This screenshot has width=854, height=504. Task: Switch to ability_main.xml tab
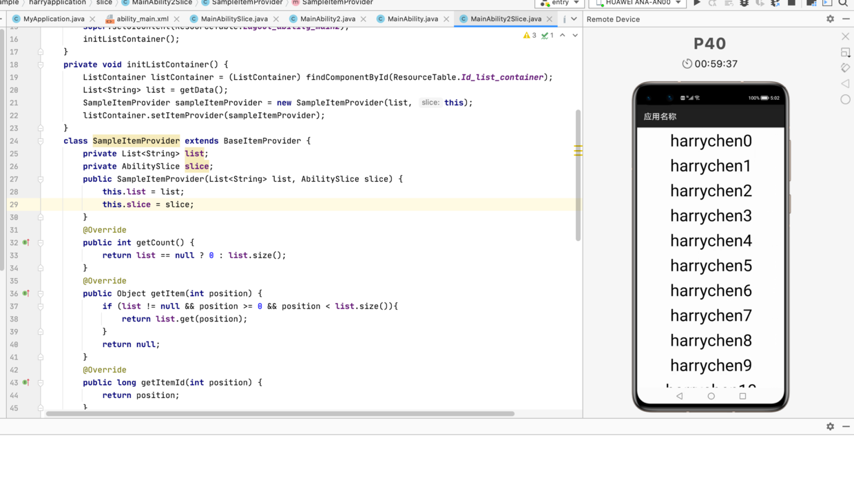[x=143, y=19]
